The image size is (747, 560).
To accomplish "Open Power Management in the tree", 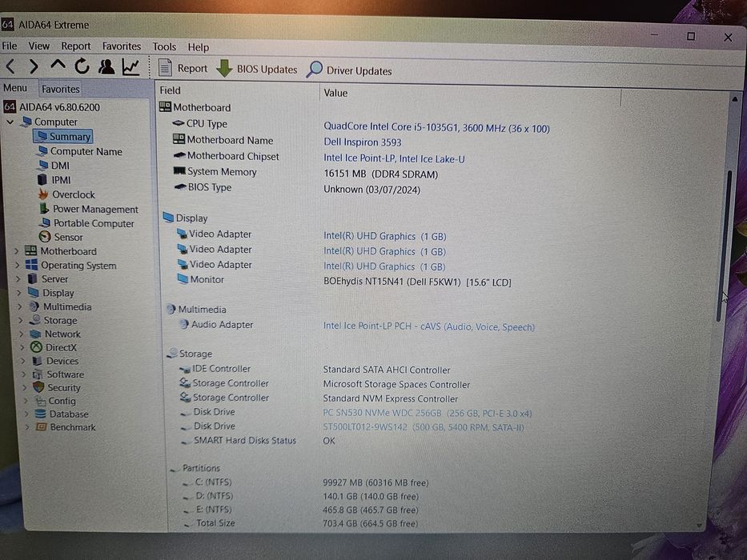I will 89,209.
